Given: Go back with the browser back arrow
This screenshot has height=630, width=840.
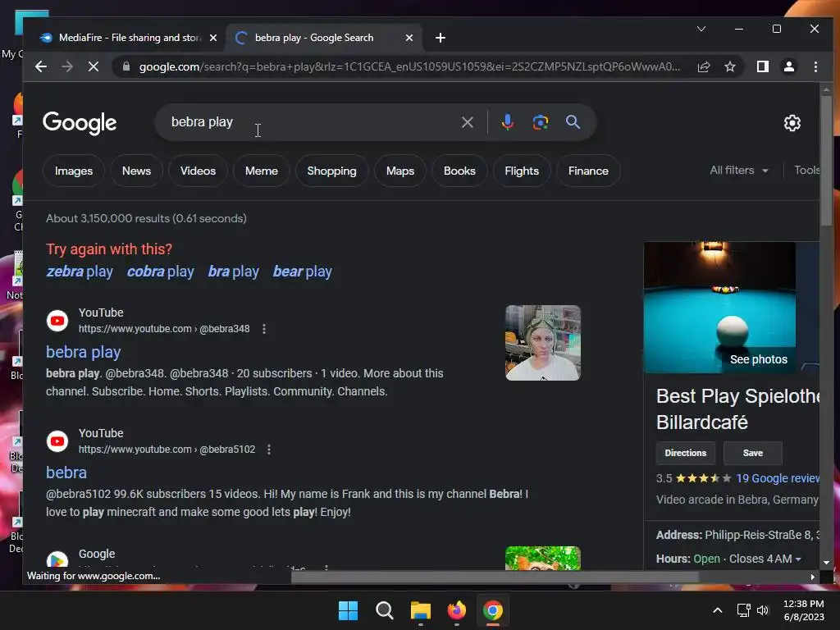Looking at the screenshot, I should (41, 66).
